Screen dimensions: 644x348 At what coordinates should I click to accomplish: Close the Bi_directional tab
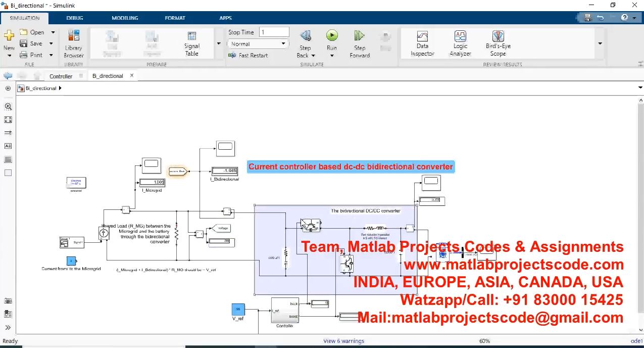click(x=132, y=75)
